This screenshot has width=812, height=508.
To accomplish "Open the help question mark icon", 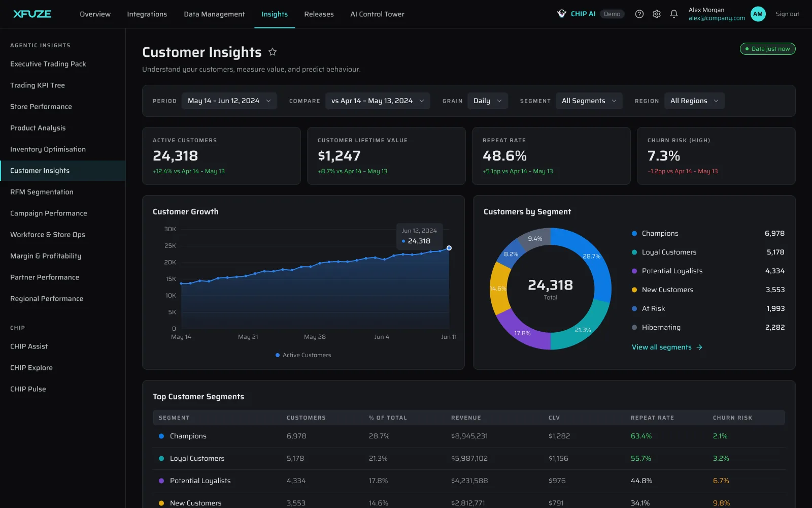I will tap(639, 14).
